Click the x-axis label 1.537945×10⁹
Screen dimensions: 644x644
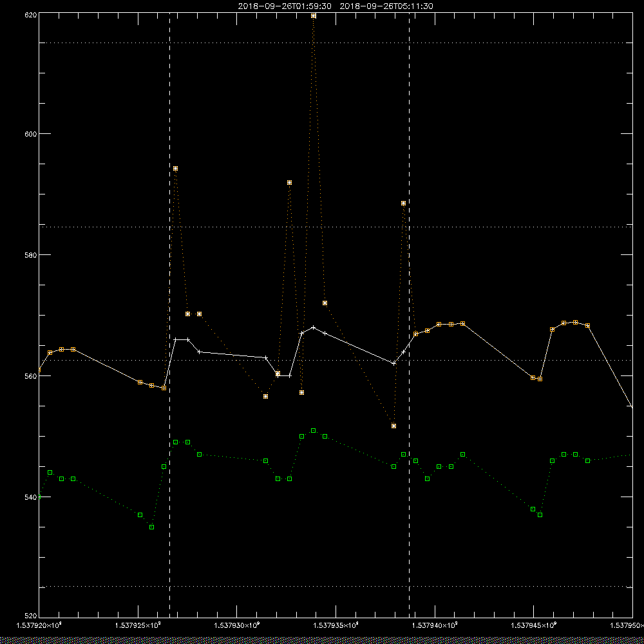pyautogui.click(x=534, y=625)
